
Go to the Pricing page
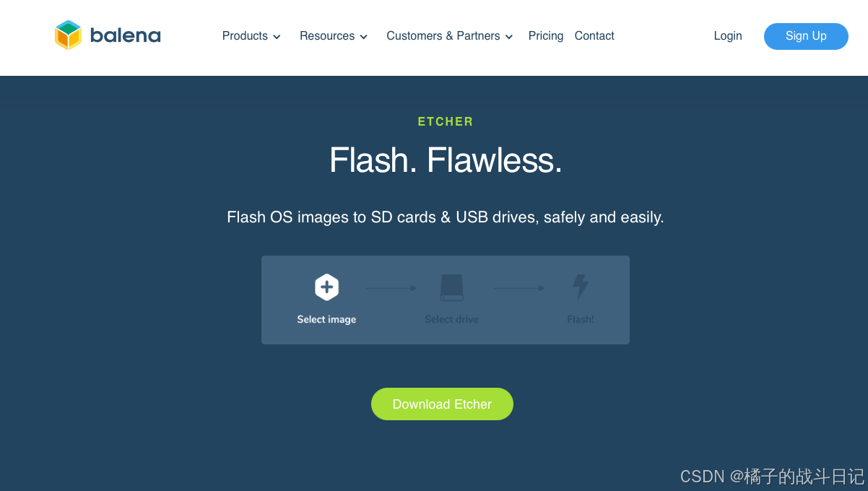(x=546, y=35)
